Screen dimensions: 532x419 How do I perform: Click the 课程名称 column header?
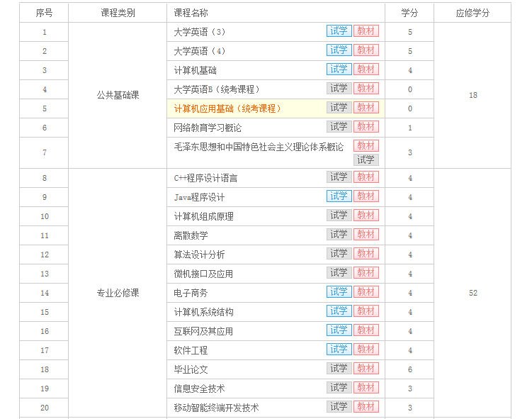click(191, 13)
